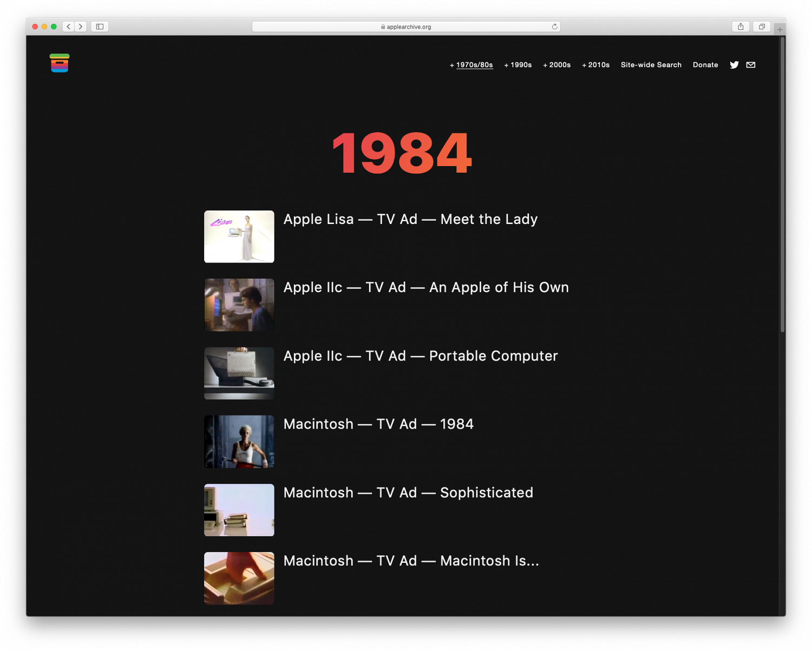
Task: Open Macintosh TV Ad Sophisticated link
Action: coord(408,492)
